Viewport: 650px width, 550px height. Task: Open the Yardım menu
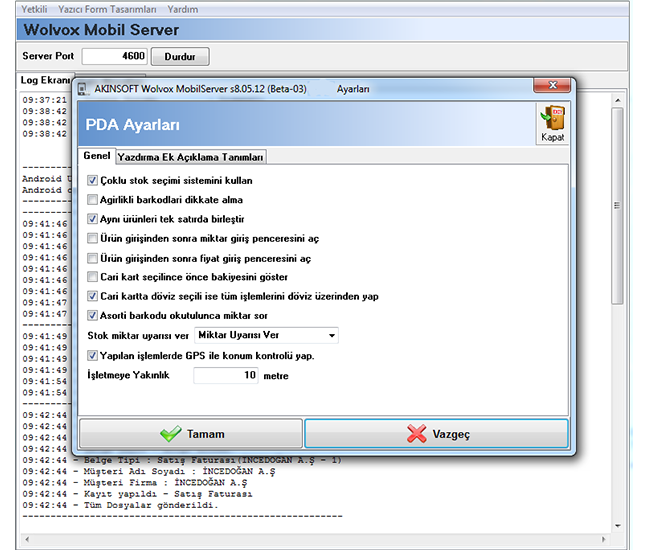[182, 9]
